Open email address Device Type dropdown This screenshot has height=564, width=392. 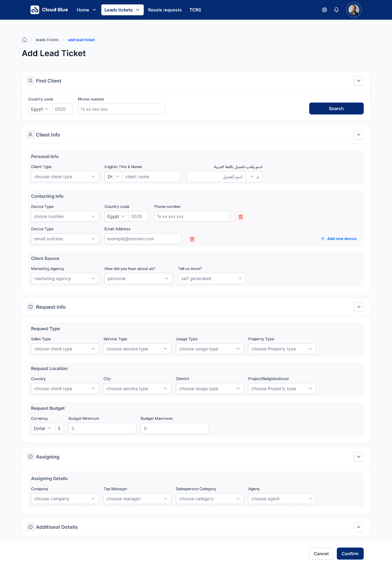65,239
